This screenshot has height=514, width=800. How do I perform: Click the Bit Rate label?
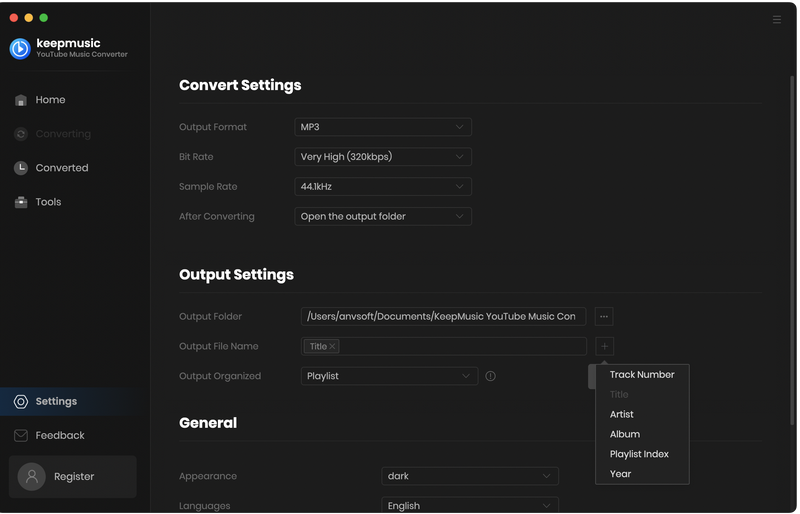196,157
